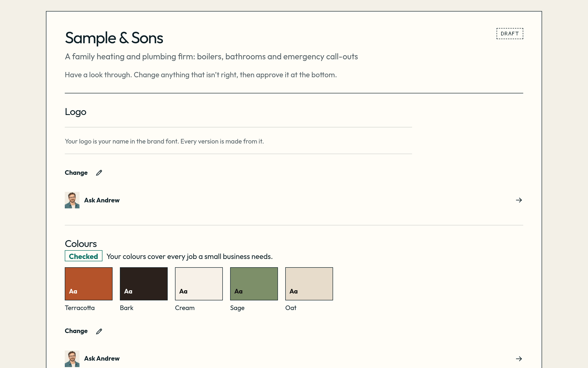Click the Terracotta swatch label
Viewport: 588px width, 368px height.
pyautogui.click(x=80, y=308)
